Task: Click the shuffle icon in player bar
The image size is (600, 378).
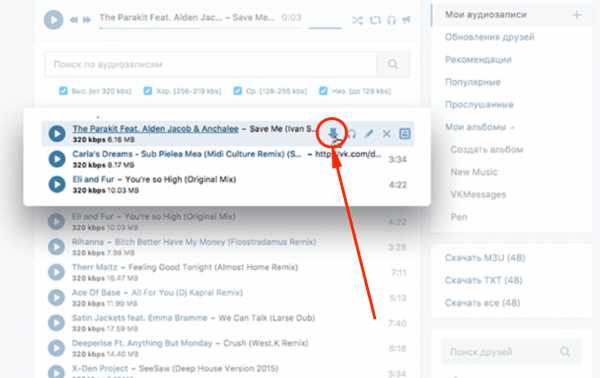Action: coord(357,20)
